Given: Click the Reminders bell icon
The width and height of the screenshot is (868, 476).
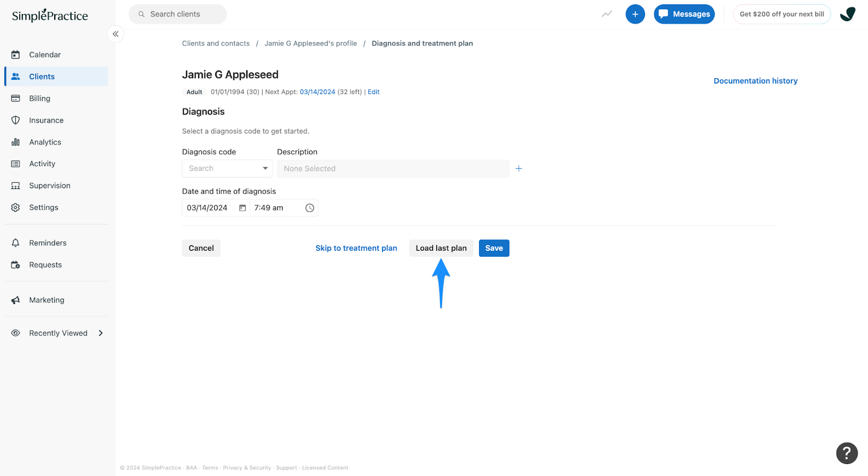Looking at the screenshot, I should point(16,243).
